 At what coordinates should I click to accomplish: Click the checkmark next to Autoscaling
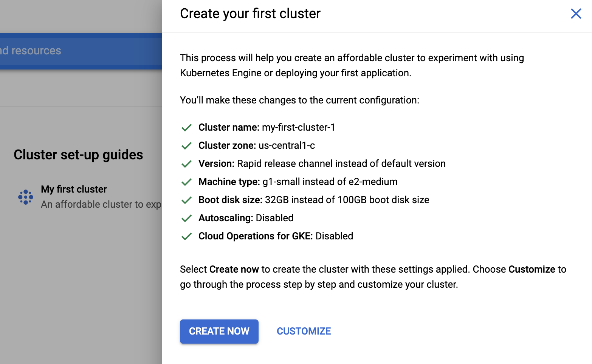(186, 219)
